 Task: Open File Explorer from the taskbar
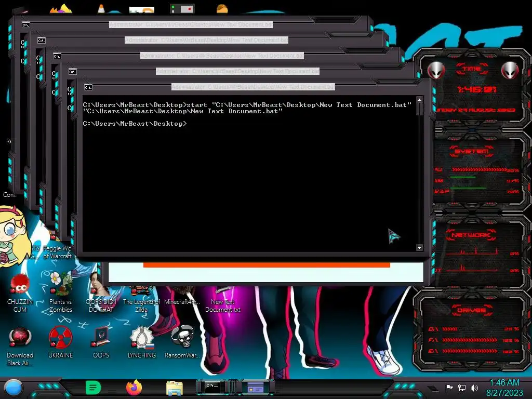[x=175, y=388]
